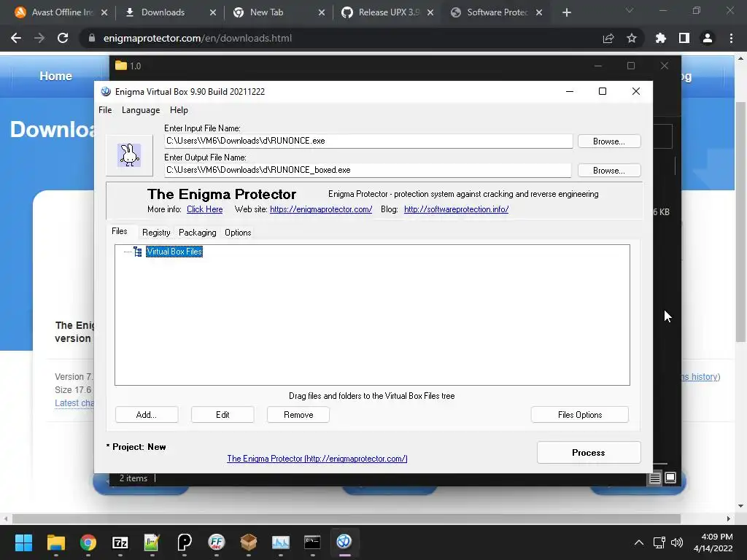The image size is (747, 560).
Task: Open the Language menu
Action: tap(141, 110)
